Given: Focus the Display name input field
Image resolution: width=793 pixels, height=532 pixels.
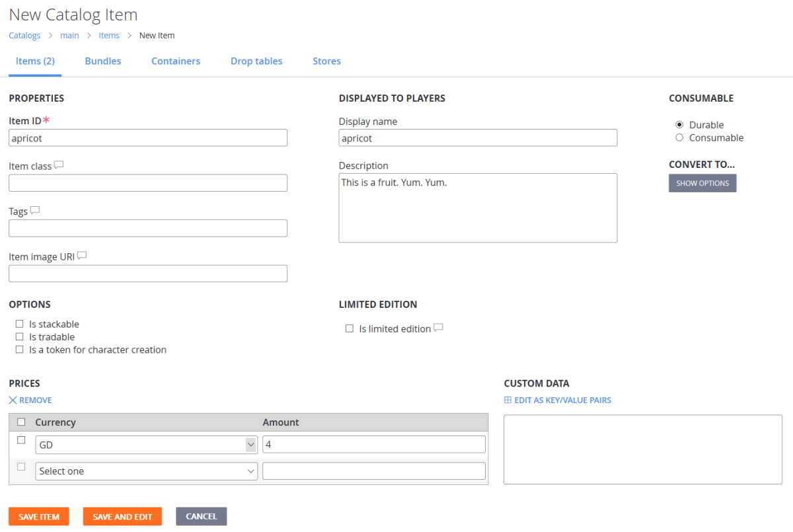Looking at the screenshot, I should coord(478,137).
